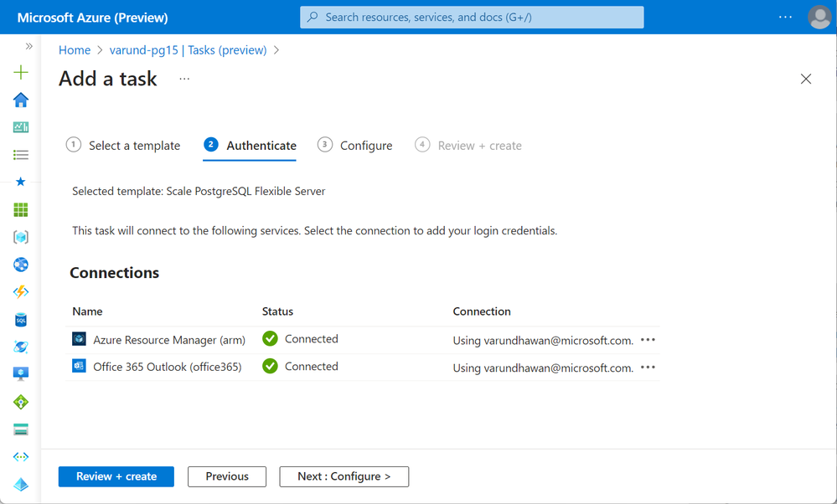This screenshot has width=837, height=504.
Task: Open the Dashboard chart icon in sidebar
Action: [x=21, y=127]
